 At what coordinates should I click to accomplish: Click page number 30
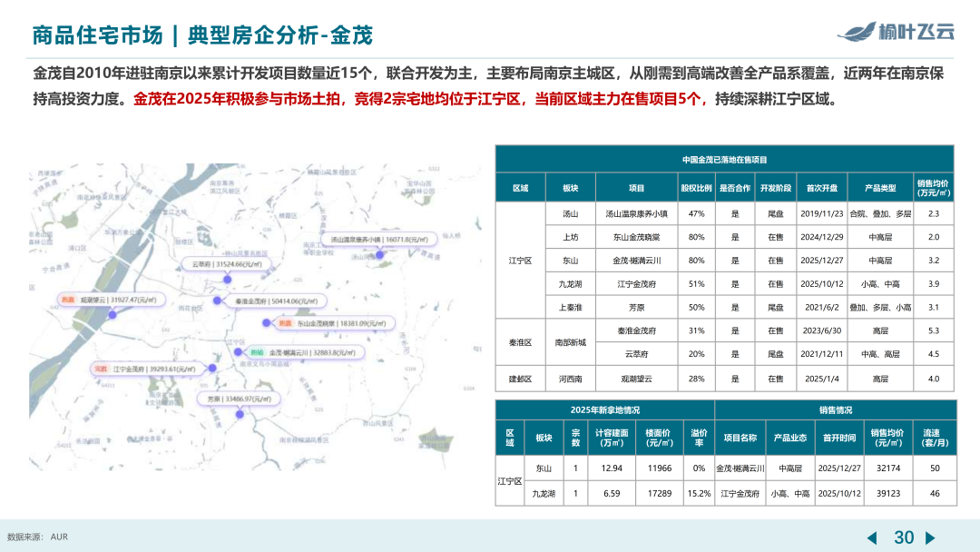pos(904,537)
